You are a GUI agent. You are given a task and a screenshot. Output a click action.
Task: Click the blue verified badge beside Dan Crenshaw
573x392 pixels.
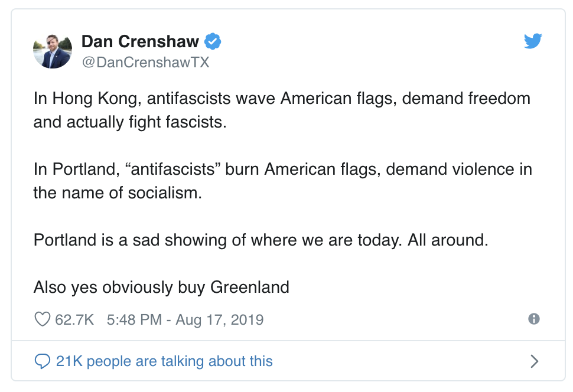pos(213,41)
